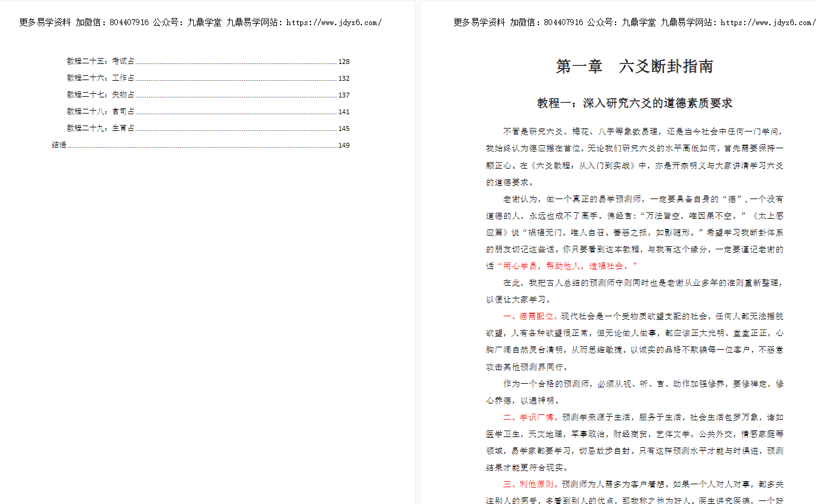Open the jdyx6.com URL in left page header
Image resolution: width=816 pixels, height=504 pixels.
334,23
